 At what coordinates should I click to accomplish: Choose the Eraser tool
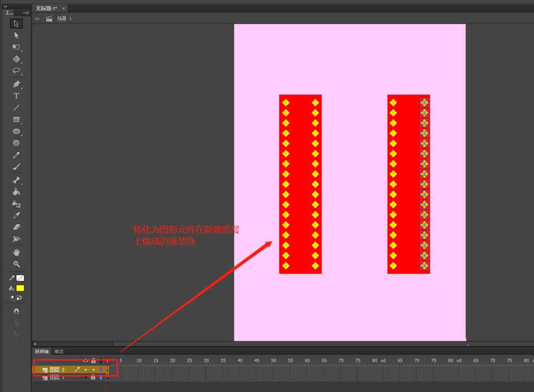(x=16, y=227)
